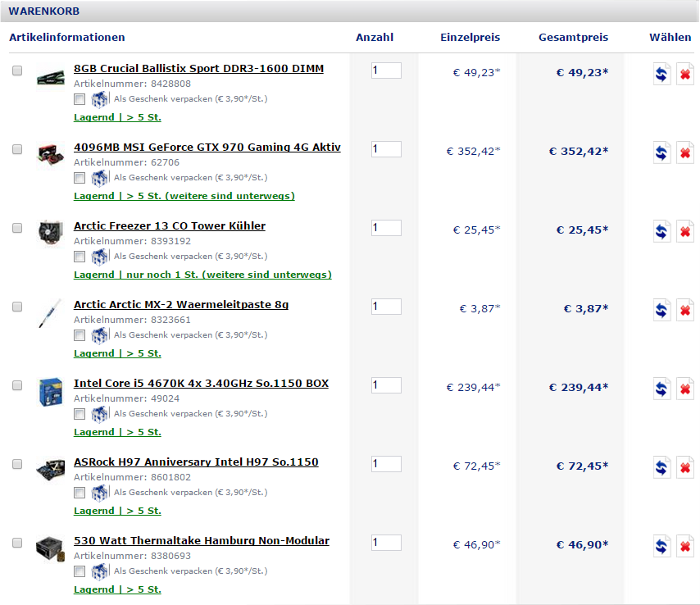Viewport: 700px width, 605px height.
Task: Delete ASRock H97 Anniversary from cart
Action: tap(685, 467)
